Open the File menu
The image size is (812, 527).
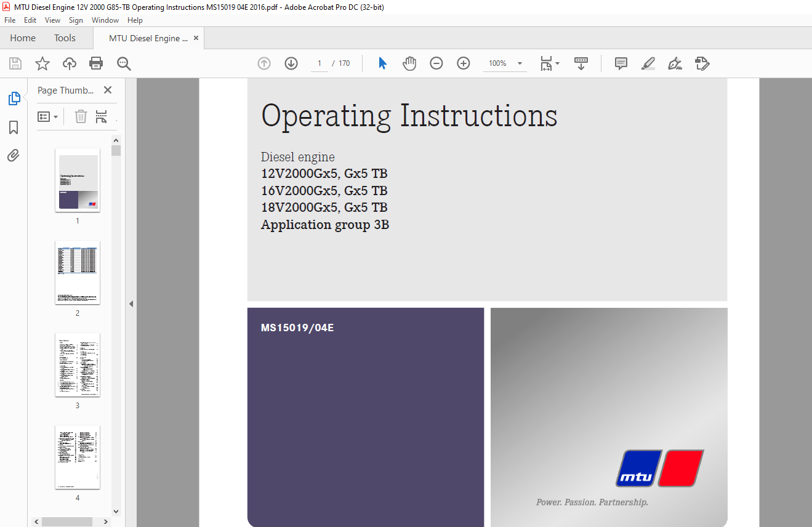[10, 20]
